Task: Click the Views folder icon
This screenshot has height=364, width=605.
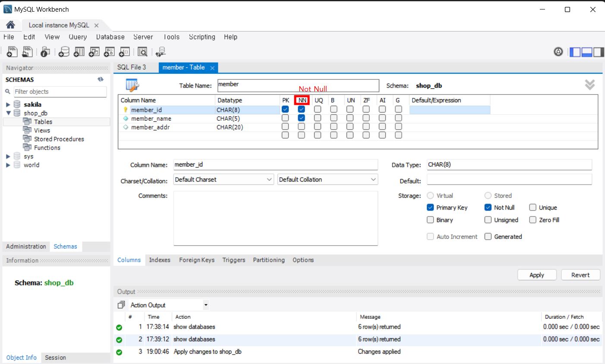Action: coord(27,130)
